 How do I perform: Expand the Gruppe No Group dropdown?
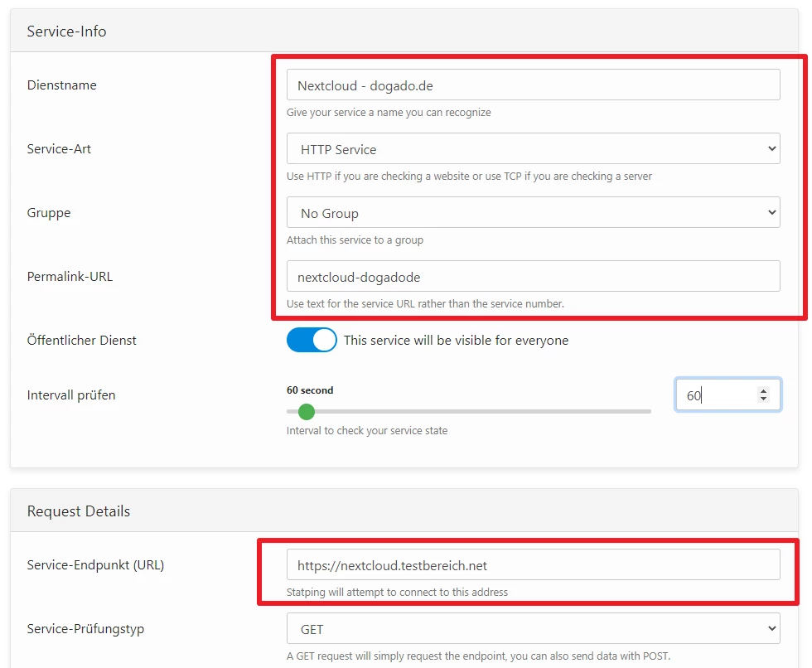533,213
